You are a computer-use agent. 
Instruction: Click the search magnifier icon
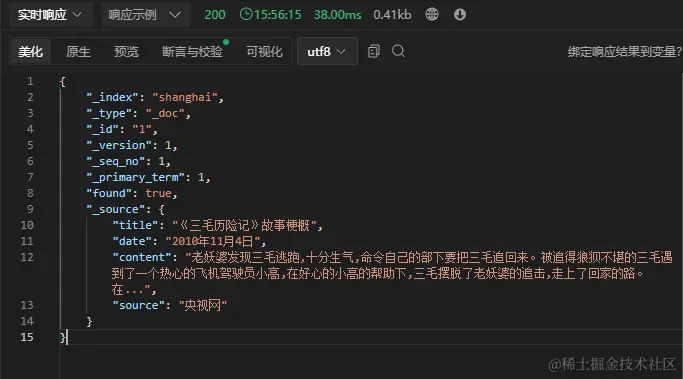click(398, 51)
